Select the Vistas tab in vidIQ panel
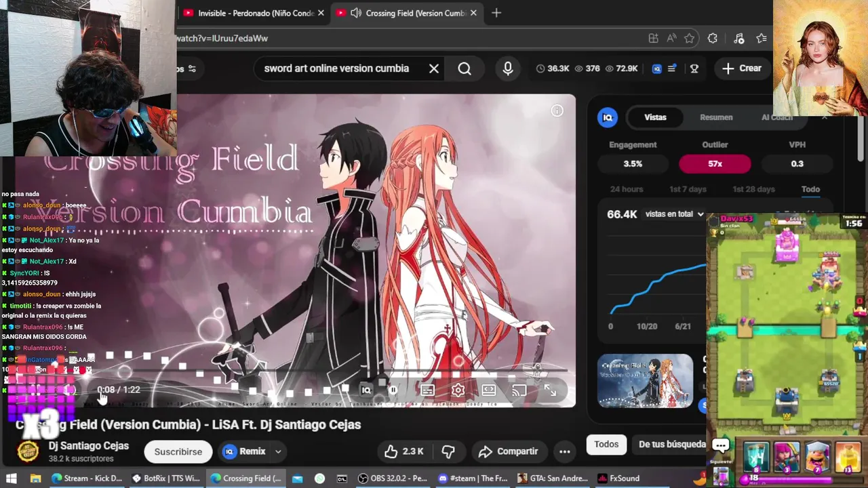868x488 pixels. point(655,117)
